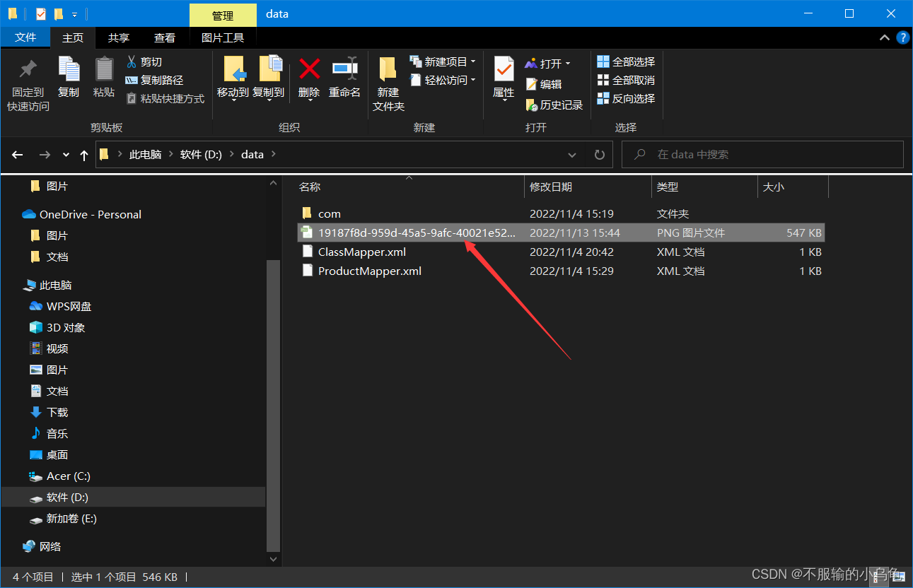Switch to the 主页 (Home) tab
913x588 pixels.
(73, 37)
